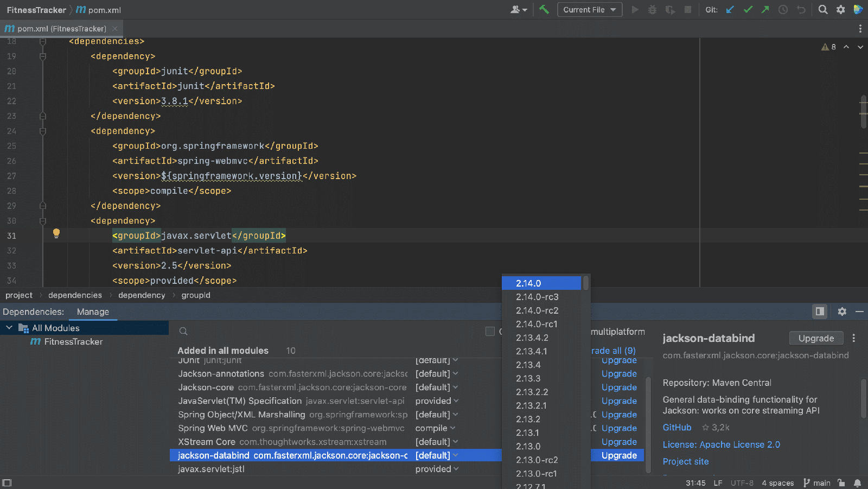Click the editor vertical scrollbar thumb

(x=864, y=112)
